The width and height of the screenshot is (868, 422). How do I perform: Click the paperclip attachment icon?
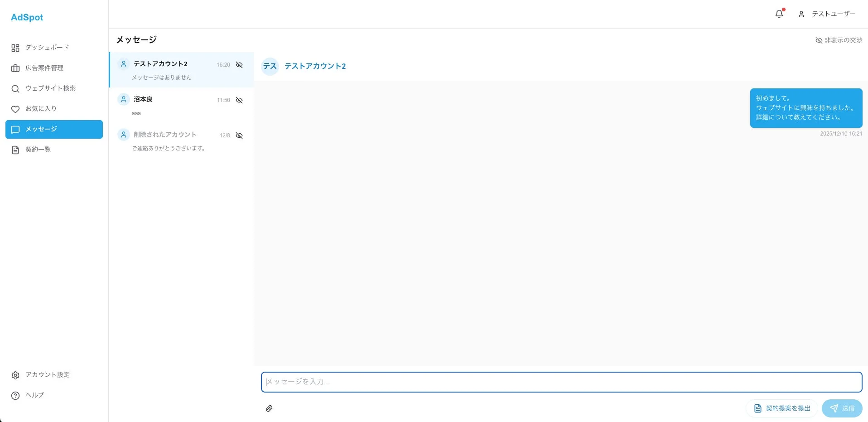[x=269, y=408]
